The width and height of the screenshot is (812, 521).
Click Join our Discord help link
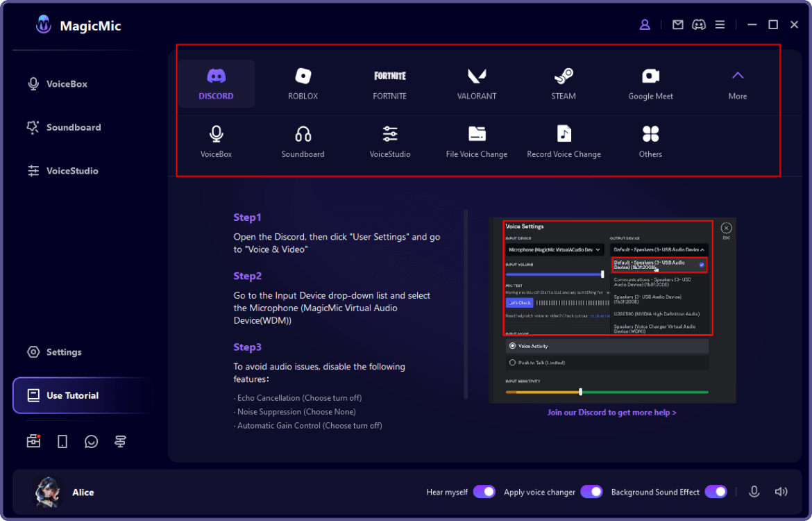[611, 412]
